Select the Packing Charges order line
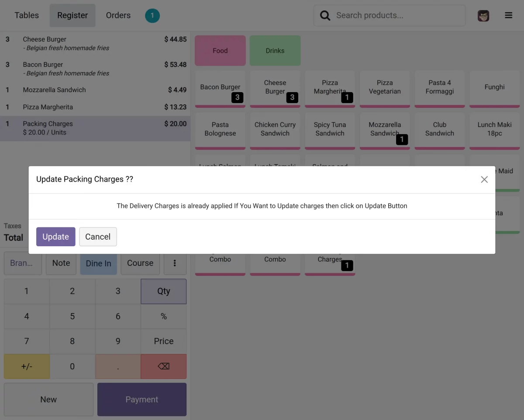The height and width of the screenshot is (420, 524). coord(95,128)
